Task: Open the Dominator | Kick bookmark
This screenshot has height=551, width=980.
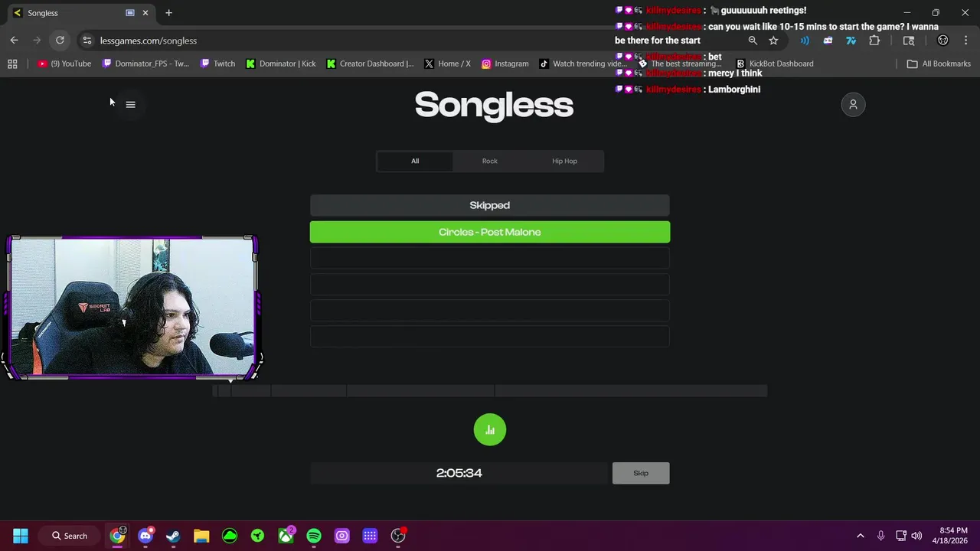Action: tap(280, 64)
